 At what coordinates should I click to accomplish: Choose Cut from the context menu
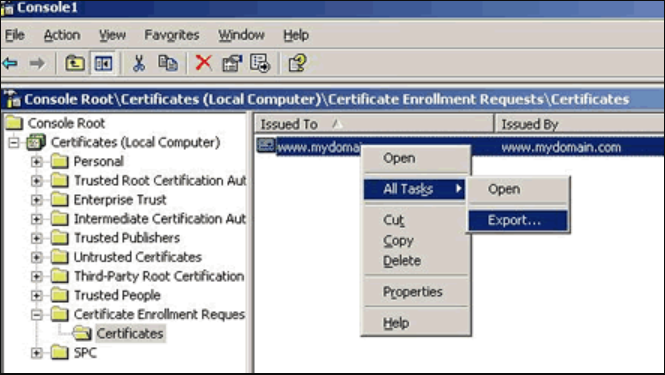pyautogui.click(x=416, y=220)
